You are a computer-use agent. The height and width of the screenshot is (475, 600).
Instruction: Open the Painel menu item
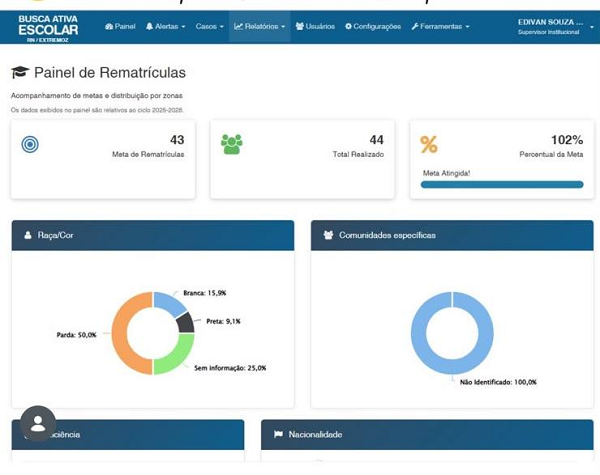(x=120, y=26)
